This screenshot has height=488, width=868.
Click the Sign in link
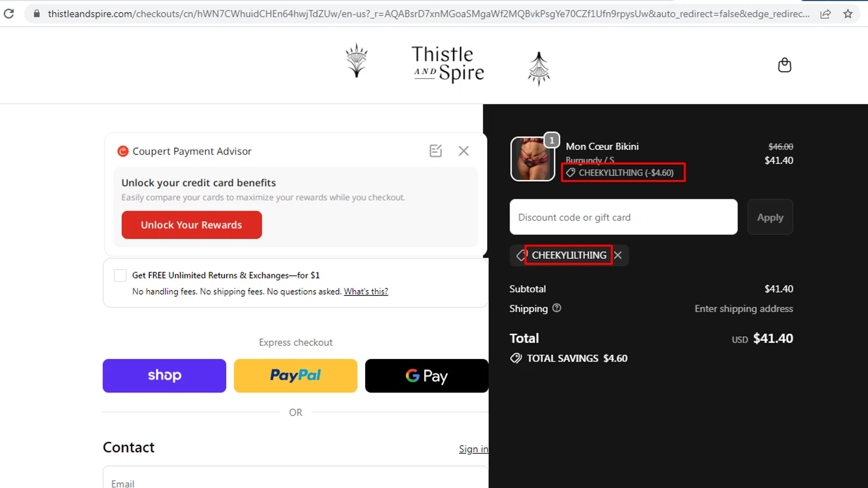point(473,449)
